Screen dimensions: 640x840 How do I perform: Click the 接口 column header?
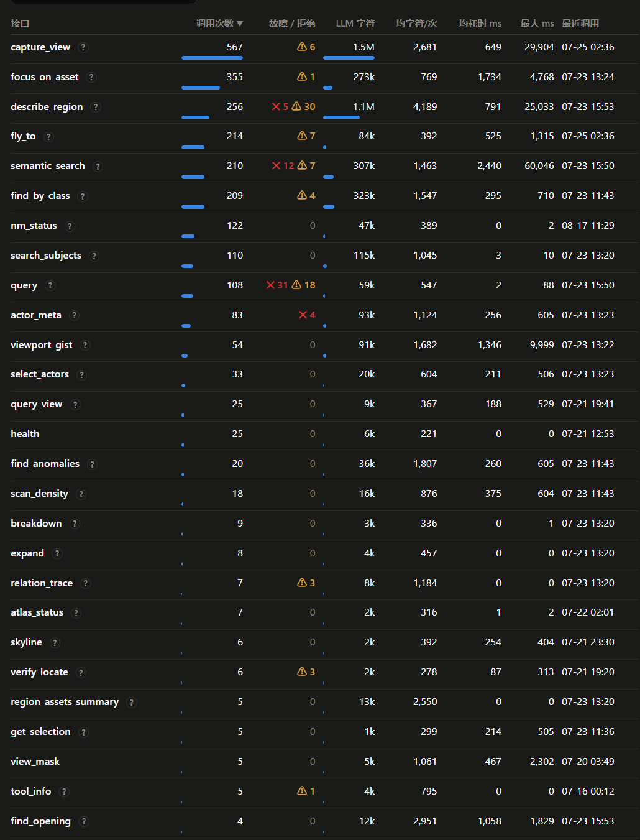(20, 24)
